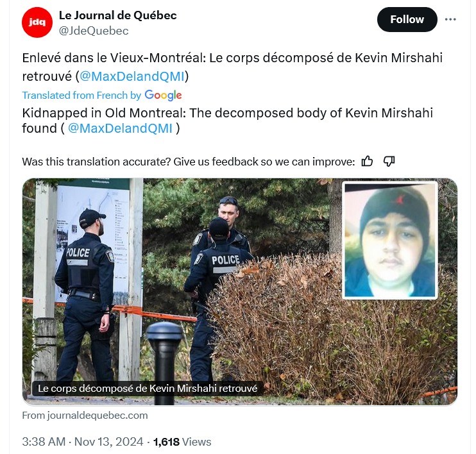
Task: Click the Translated from French by label
Action: pyautogui.click(x=81, y=96)
